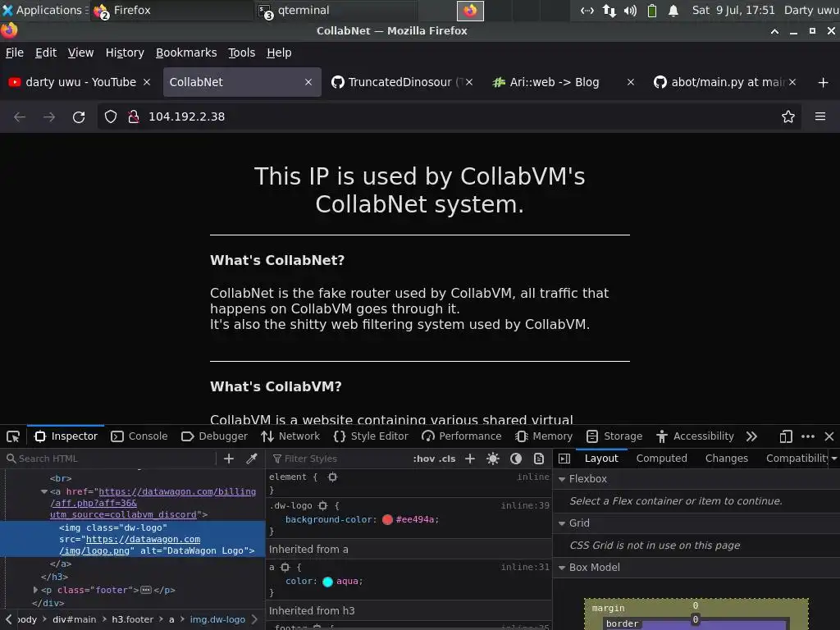Open the aqua color swatch

[x=328, y=582]
